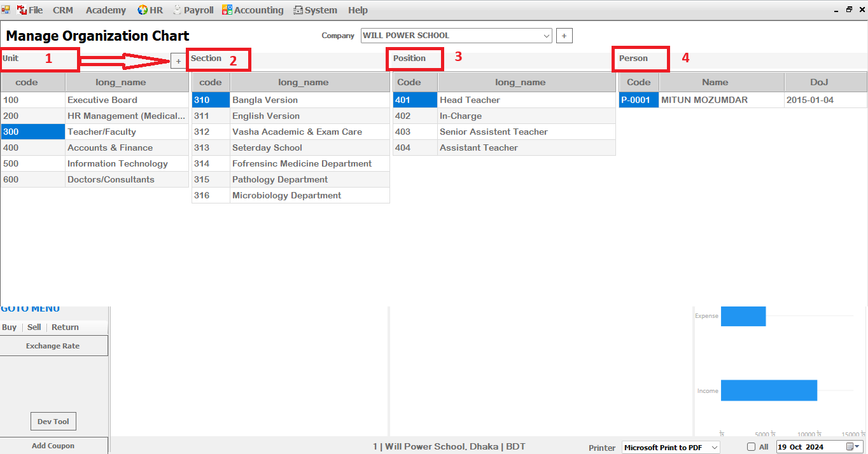
Task: Select unit row HR Management (Medical...
Action: tap(95, 116)
